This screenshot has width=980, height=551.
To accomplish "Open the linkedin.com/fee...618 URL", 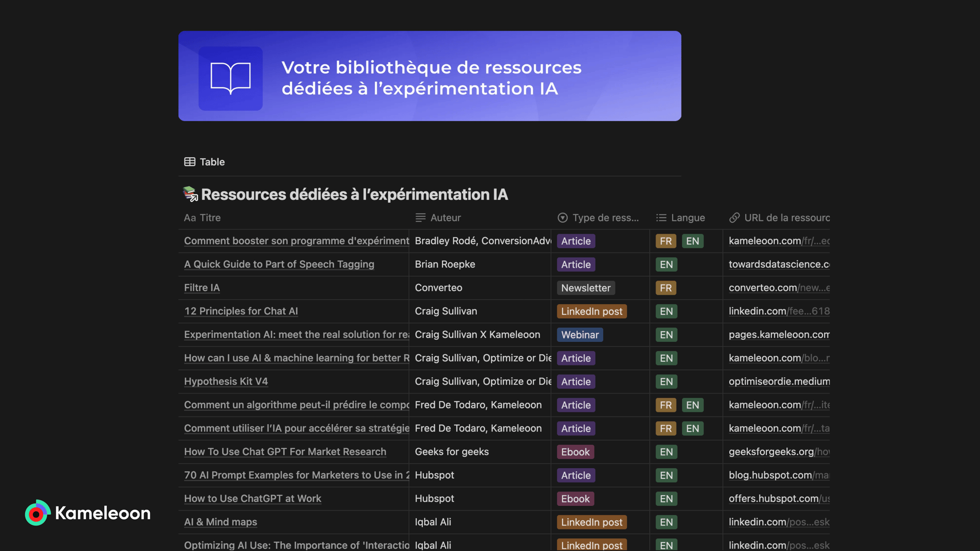I will coord(779,311).
